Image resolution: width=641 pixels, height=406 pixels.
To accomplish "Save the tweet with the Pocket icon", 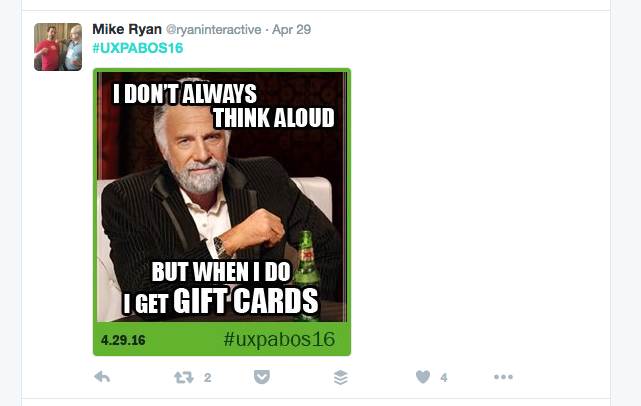I will coord(262,377).
